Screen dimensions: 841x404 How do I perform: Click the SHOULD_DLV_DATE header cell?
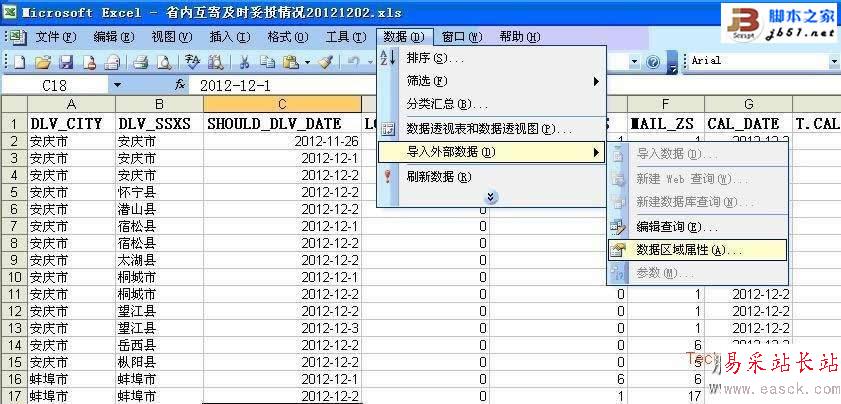click(283, 123)
